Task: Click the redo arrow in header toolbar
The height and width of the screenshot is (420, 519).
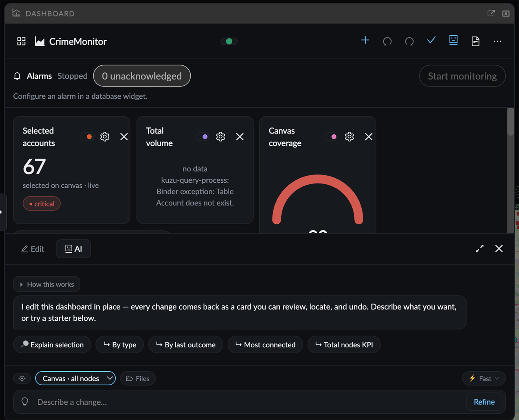Action: click(409, 41)
